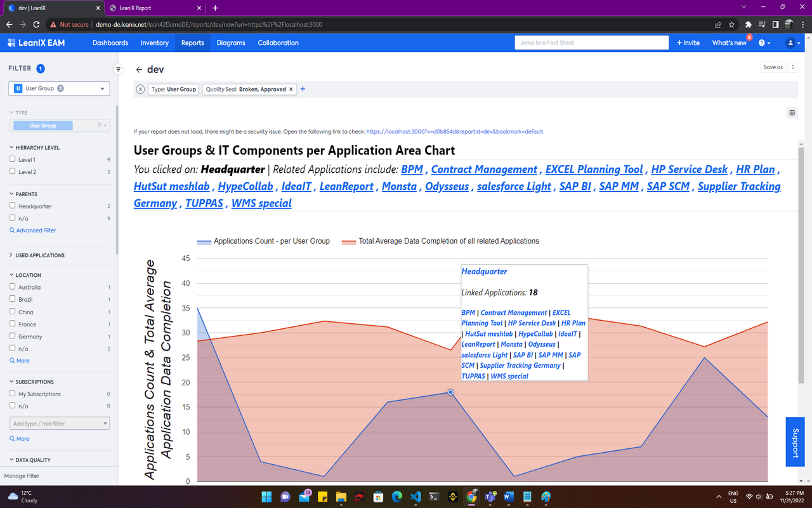Click the Chrome extensions puzzle icon
This screenshot has width=812, height=508.
749,25
